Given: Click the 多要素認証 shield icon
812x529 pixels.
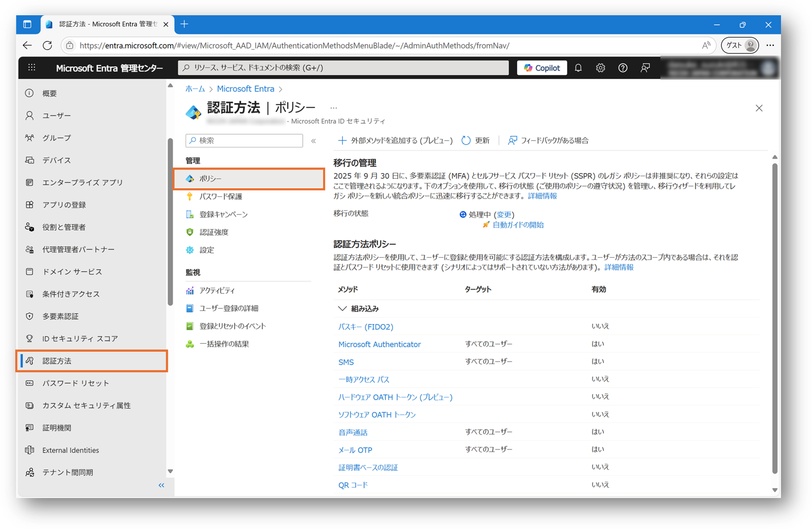Looking at the screenshot, I should tap(30, 316).
